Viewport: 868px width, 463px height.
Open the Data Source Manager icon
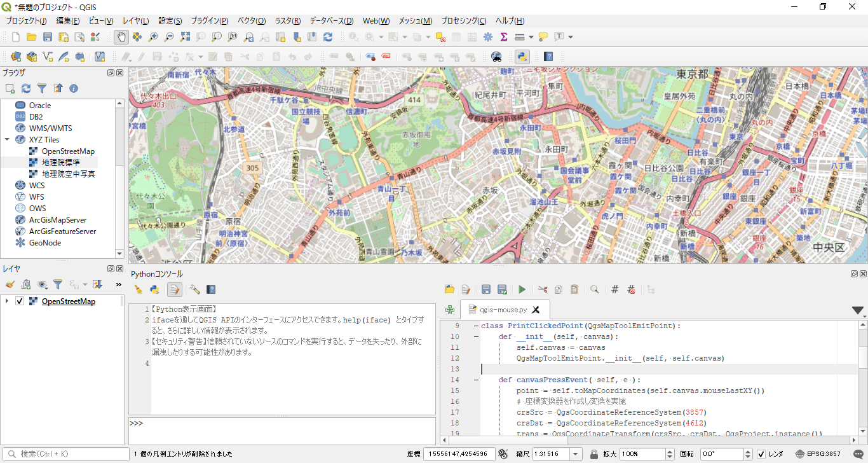pos(16,57)
